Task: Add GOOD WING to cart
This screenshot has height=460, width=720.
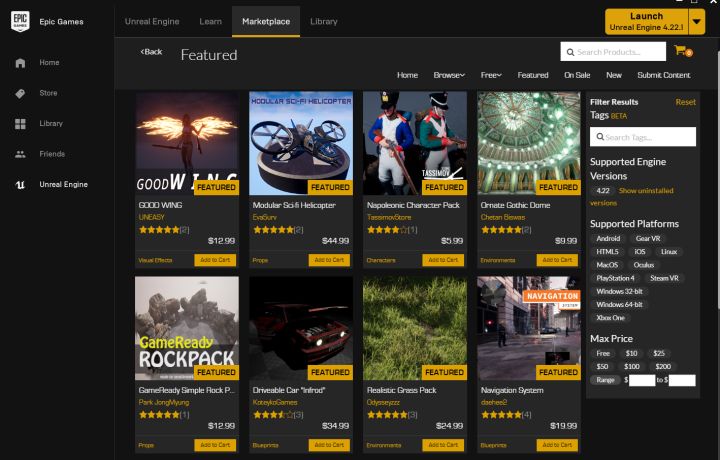Action: click(x=215, y=260)
